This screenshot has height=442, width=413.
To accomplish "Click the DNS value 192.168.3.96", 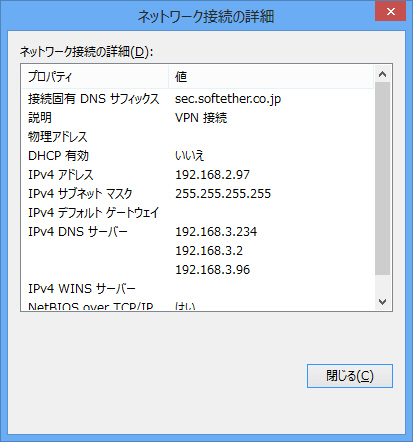I will pyautogui.click(x=212, y=270).
